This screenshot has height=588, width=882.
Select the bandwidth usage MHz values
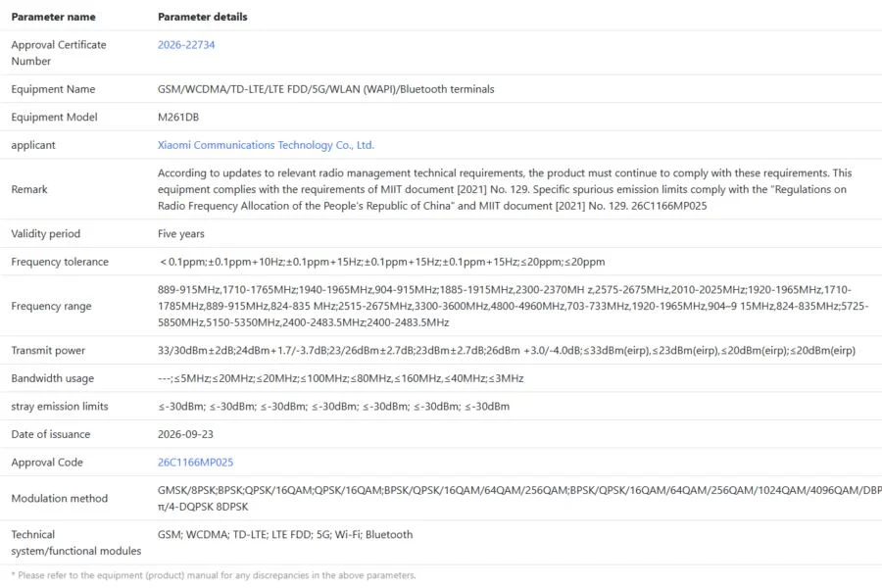(x=340, y=378)
